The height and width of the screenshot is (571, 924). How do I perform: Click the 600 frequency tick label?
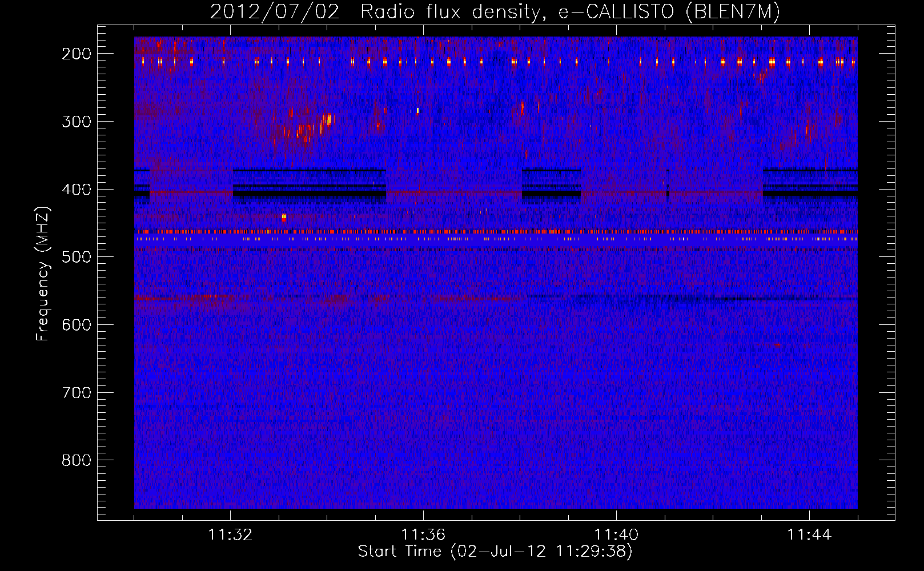(x=77, y=325)
